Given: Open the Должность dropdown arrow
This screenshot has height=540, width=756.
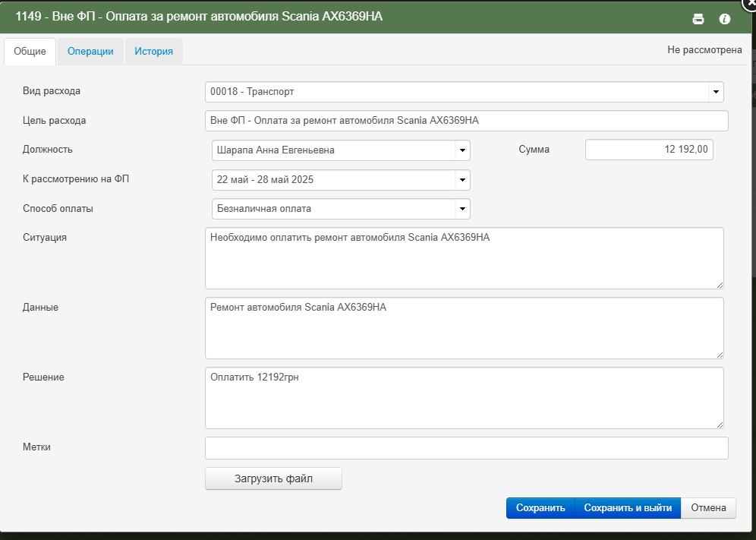Looking at the screenshot, I should (462, 150).
